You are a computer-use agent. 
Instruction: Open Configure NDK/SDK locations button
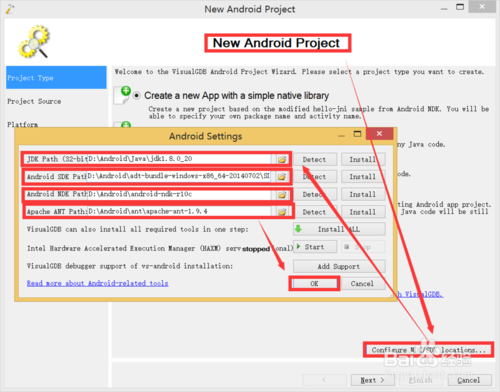coord(429,350)
